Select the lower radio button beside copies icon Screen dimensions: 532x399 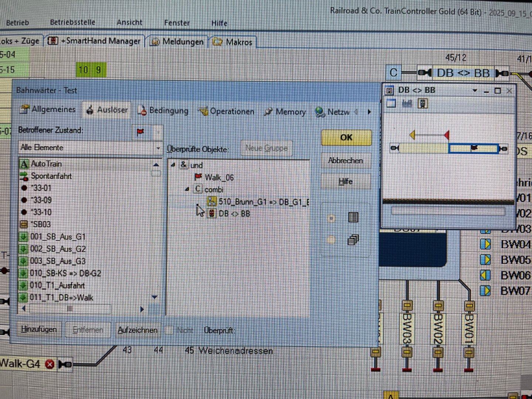(331, 240)
